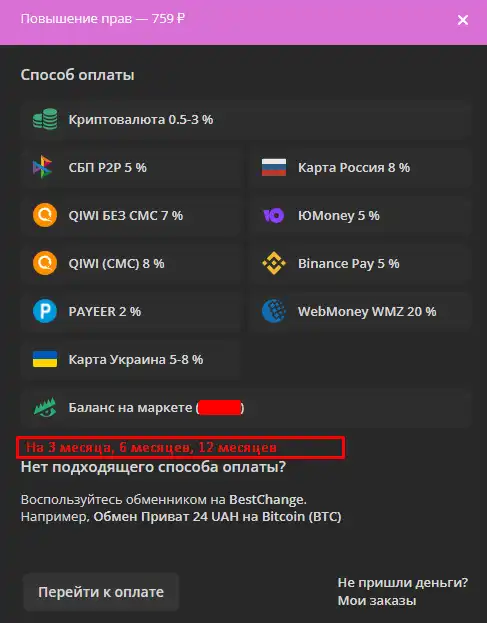Pick WebMoney WMZ 20 % payment method
The width and height of the screenshot is (487, 623).
point(361,311)
